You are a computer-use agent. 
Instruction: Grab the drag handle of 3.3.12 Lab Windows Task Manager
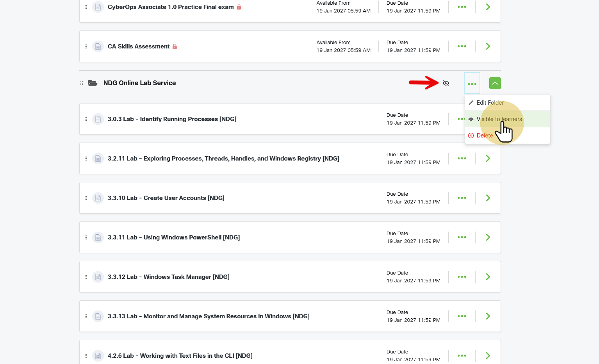pyautogui.click(x=86, y=277)
